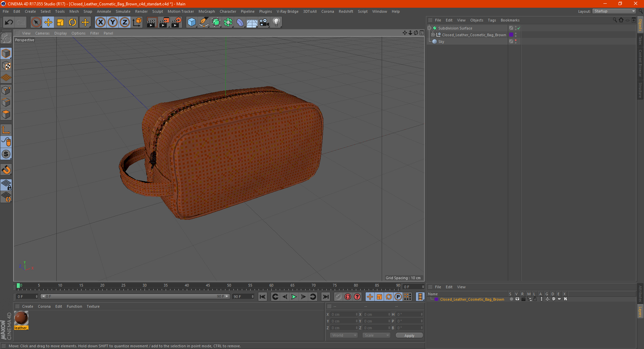644x349 pixels.
Task: Toggle Enable Snap in left toolbar
Action: pos(6,169)
